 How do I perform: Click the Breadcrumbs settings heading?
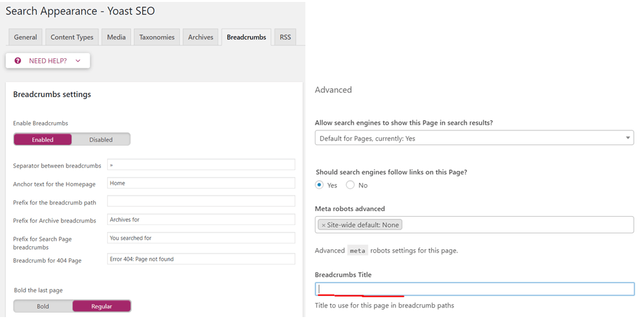pyautogui.click(x=52, y=95)
